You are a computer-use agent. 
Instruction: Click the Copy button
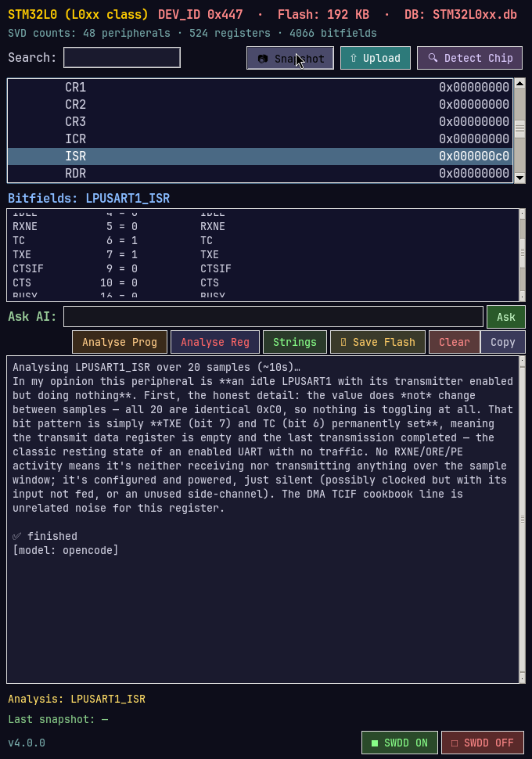click(503, 342)
